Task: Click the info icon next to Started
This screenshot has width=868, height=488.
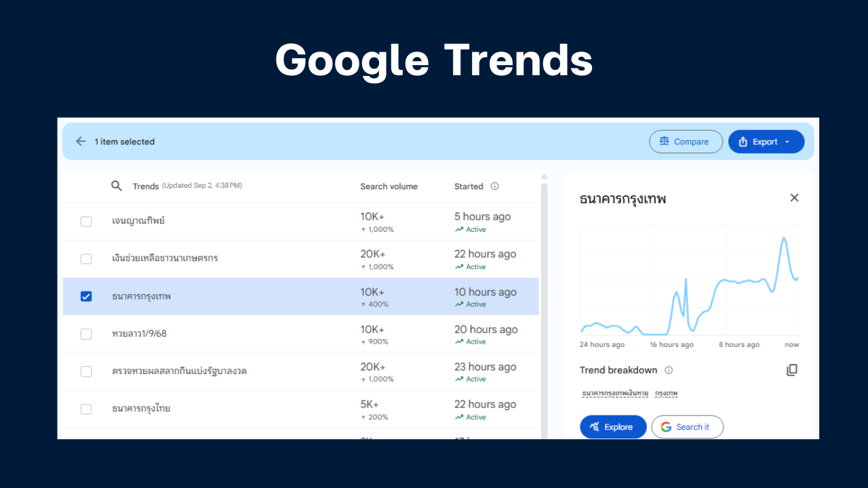Action: click(494, 186)
